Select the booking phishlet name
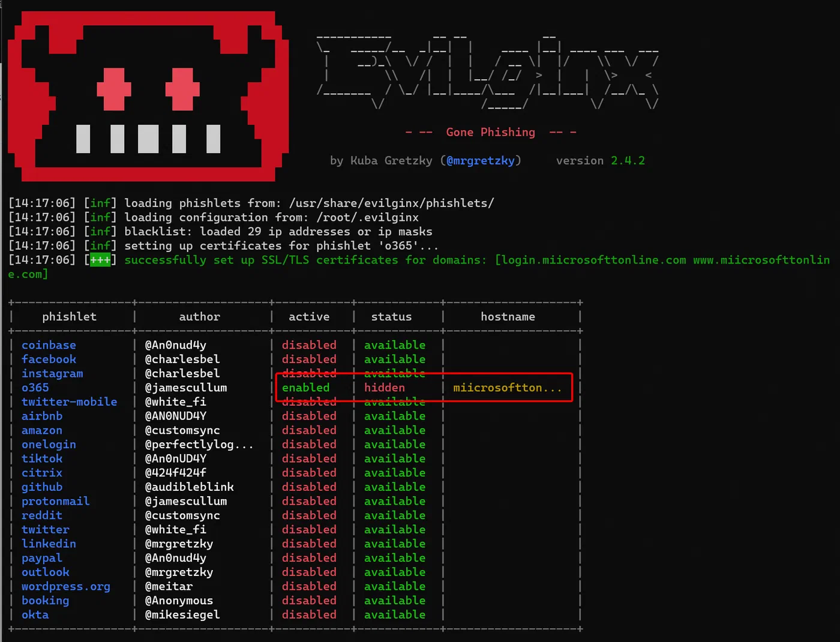The image size is (840, 642). point(46,601)
